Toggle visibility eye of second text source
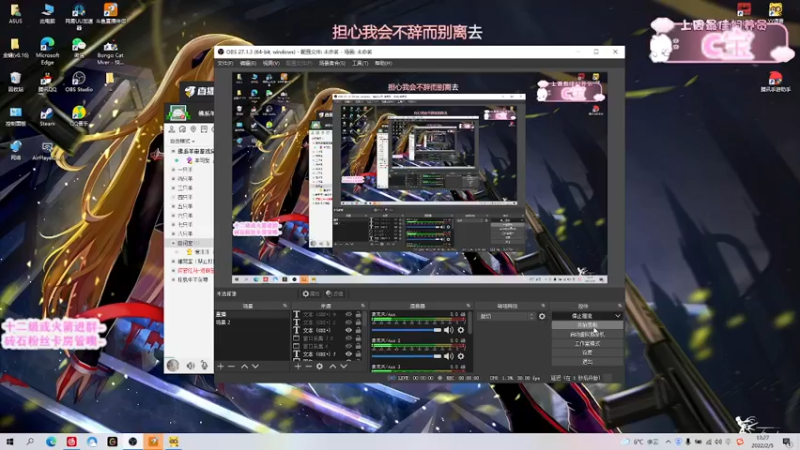 click(348, 322)
